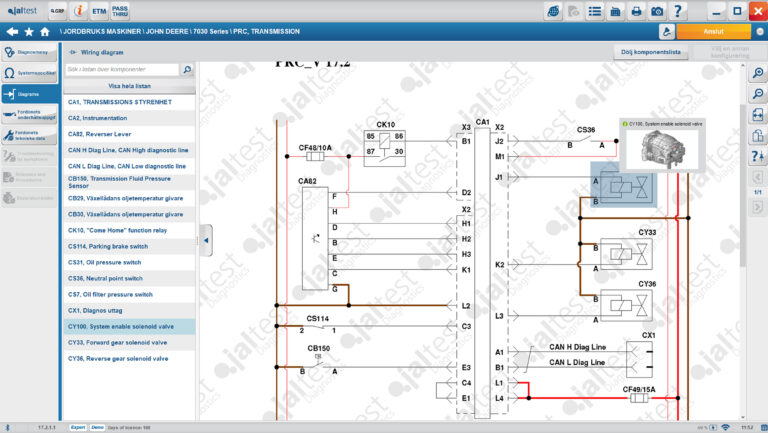Open the disabled troubleshooting sidebar tab
The height and width of the screenshot is (433, 768).
29,156
